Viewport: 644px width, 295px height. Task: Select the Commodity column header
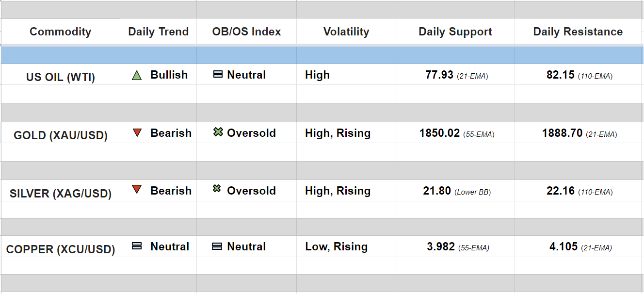coord(60,32)
